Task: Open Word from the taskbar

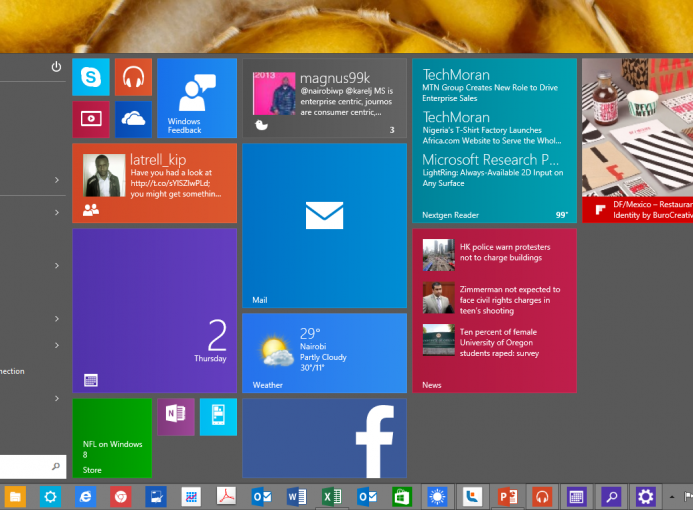Action: tap(297, 496)
